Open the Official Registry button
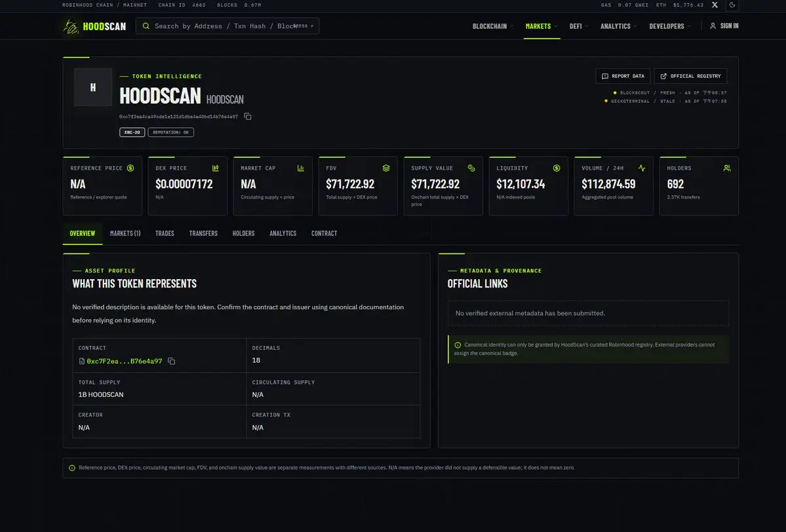This screenshot has width=786, height=532. pyautogui.click(x=690, y=76)
